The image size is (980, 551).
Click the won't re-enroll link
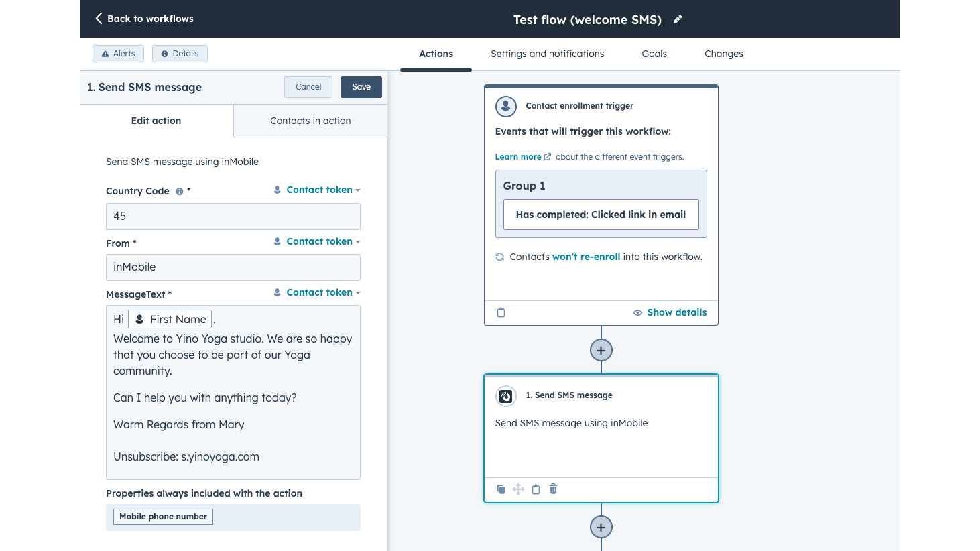(586, 257)
